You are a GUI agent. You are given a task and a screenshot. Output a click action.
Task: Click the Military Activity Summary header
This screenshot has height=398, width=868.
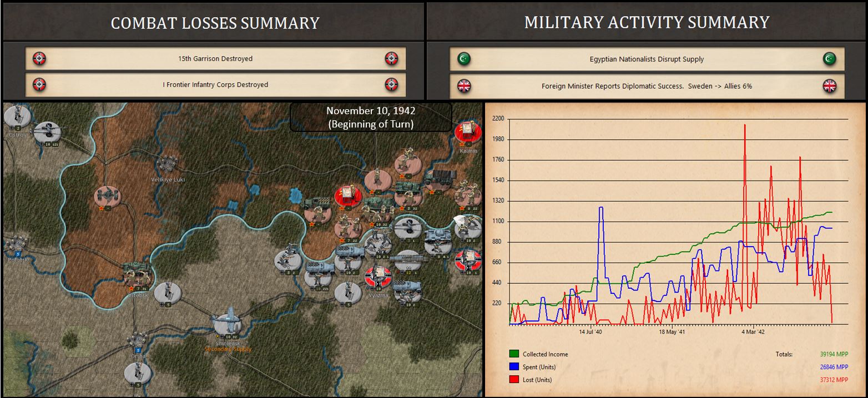(x=647, y=22)
